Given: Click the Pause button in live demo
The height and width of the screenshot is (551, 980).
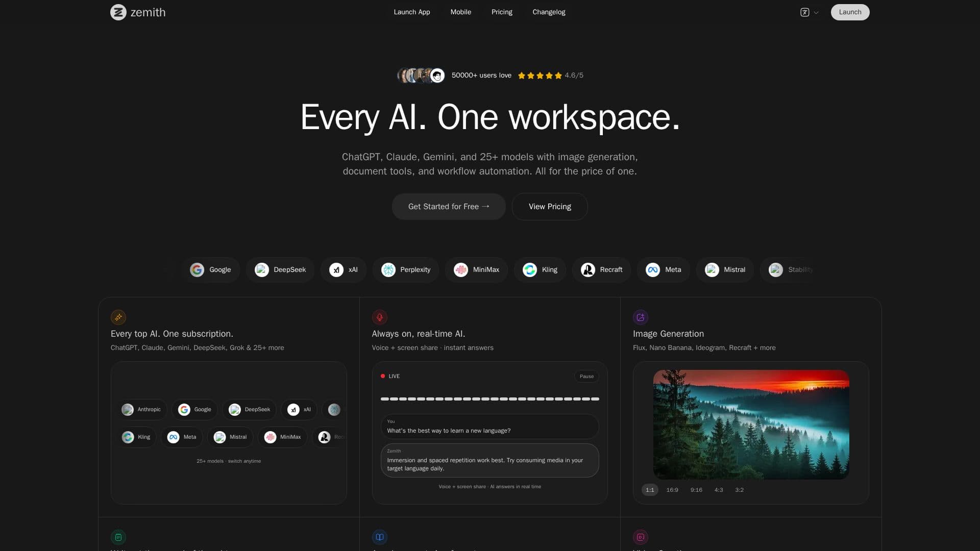Looking at the screenshot, I should pos(586,377).
